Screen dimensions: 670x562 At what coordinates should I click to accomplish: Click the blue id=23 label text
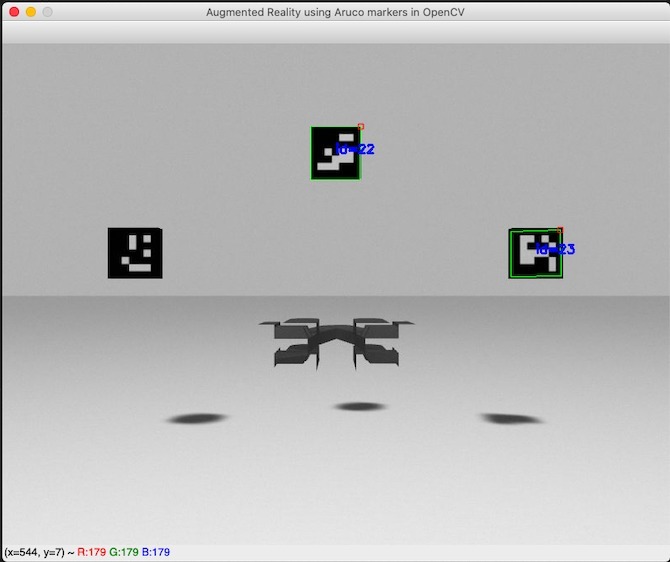pyautogui.click(x=555, y=249)
